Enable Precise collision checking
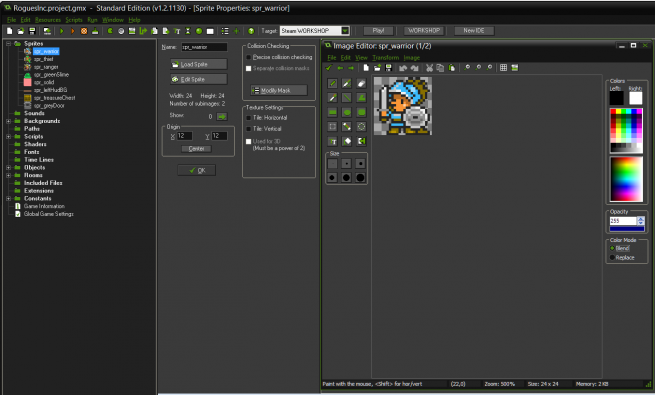Image resolution: width=655 pixels, height=395 pixels. click(249, 57)
